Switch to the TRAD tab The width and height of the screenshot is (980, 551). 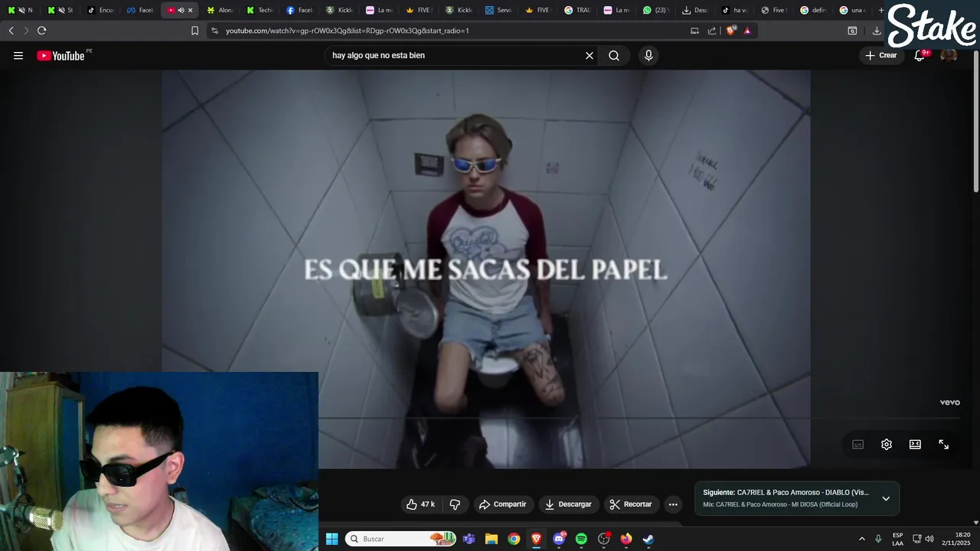(579, 10)
